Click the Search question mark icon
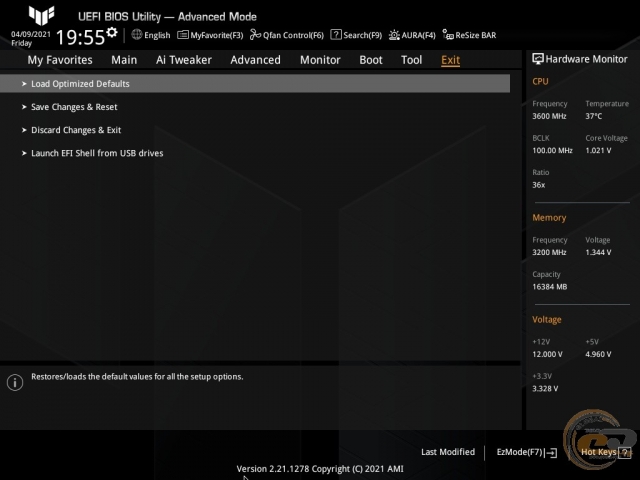The width and height of the screenshot is (640, 480). click(336, 35)
